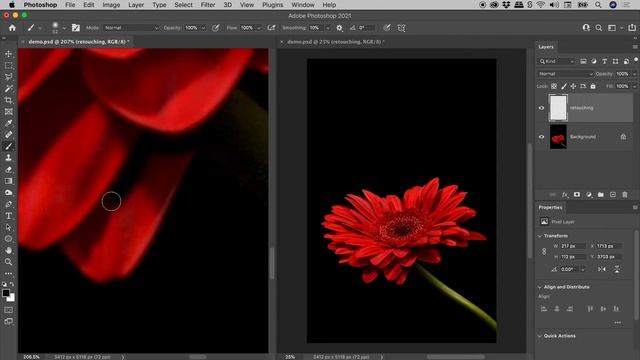Select the Rectangular Marquee tool
This screenshot has width=640, height=360.
8,65
